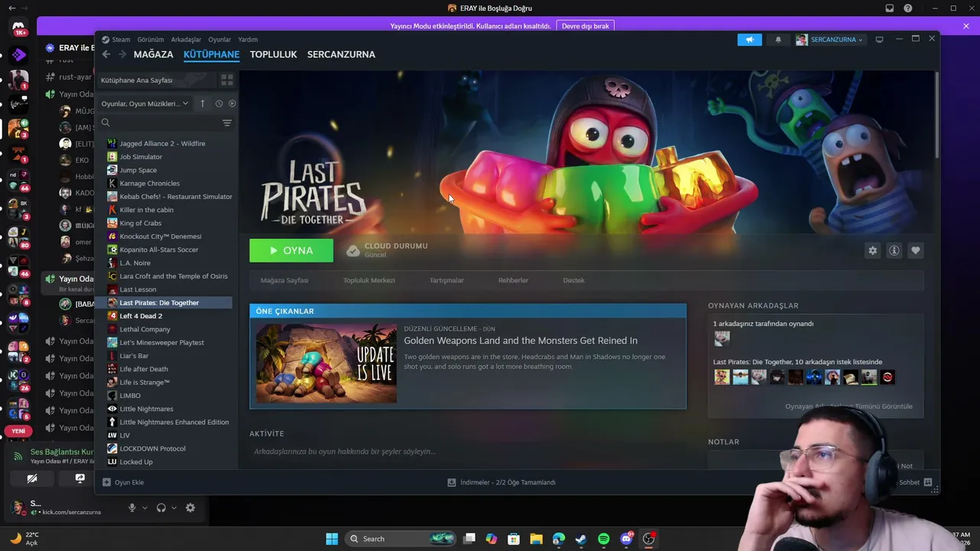Open Discord help icon

(908, 8)
